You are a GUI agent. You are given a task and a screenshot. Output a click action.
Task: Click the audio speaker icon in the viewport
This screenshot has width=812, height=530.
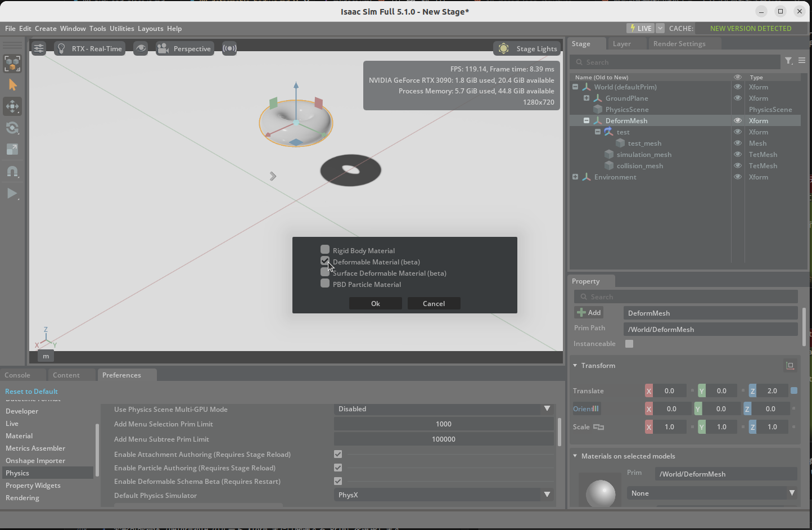point(229,48)
